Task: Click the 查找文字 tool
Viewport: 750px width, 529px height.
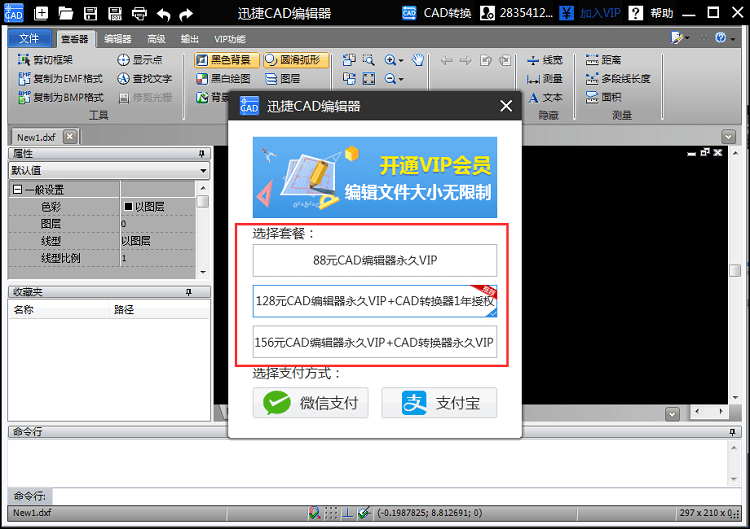Action: 144,78
